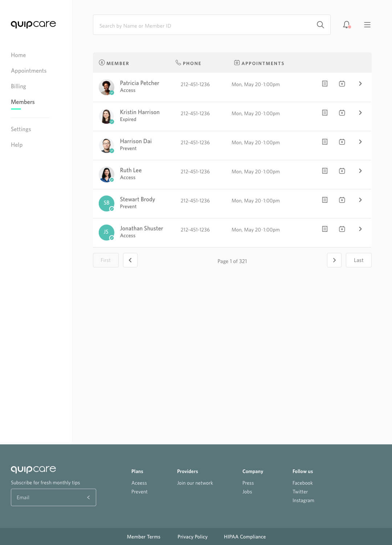Open Settings in sidebar
The image size is (392, 545).
pyautogui.click(x=21, y=129)
